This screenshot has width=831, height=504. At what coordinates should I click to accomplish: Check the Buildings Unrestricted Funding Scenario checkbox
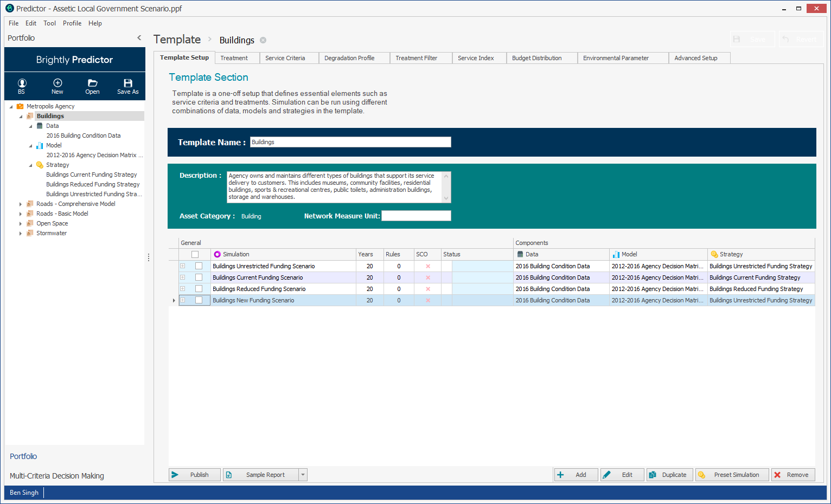pos(199,266)
